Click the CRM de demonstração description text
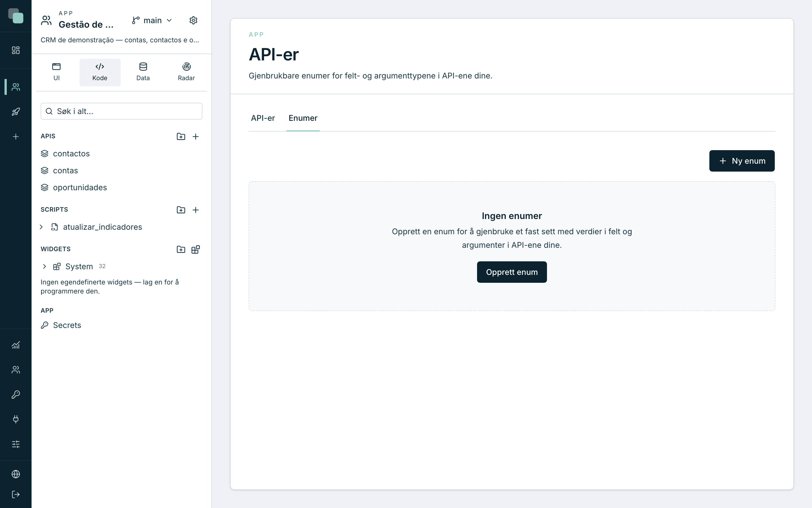This screenshot has height=508, width=812. coord(120,40)
